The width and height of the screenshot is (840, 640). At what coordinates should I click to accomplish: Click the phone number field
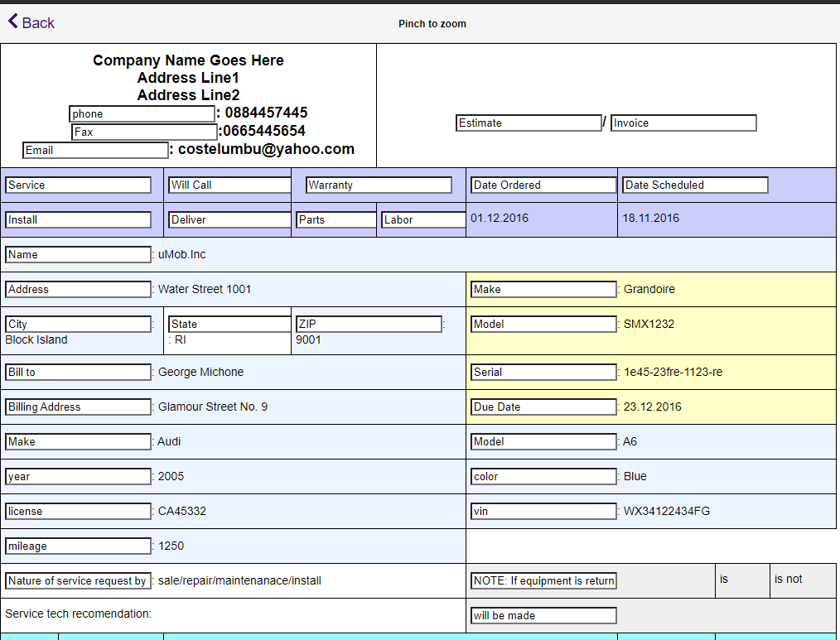(x=141, y=113)
